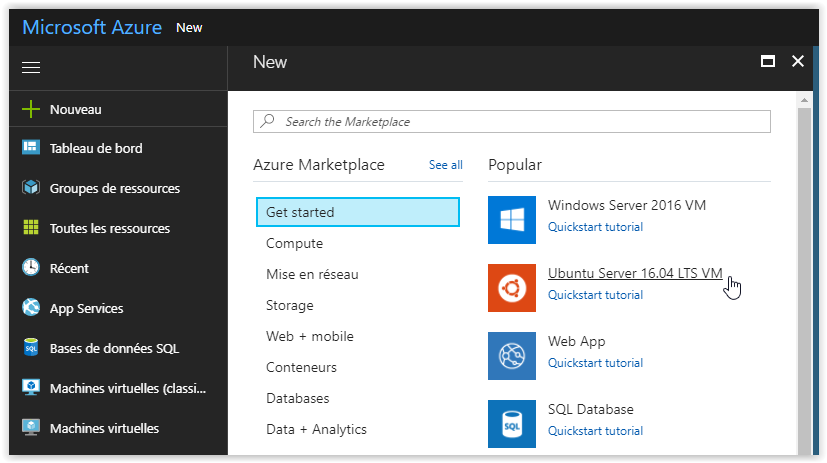The height and width of the screenshot is (463, 827).
Task: Click the App Services globe icon
Action: (x=31, y=308)
